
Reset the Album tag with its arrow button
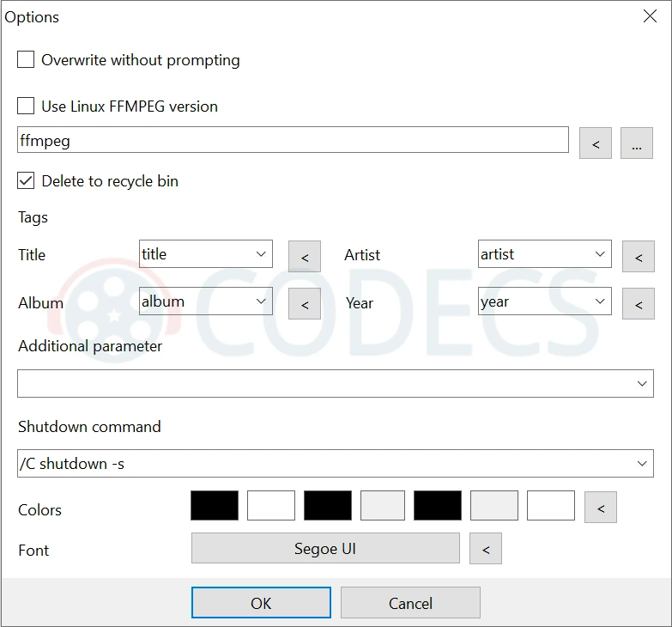click(x=305, y=303)
